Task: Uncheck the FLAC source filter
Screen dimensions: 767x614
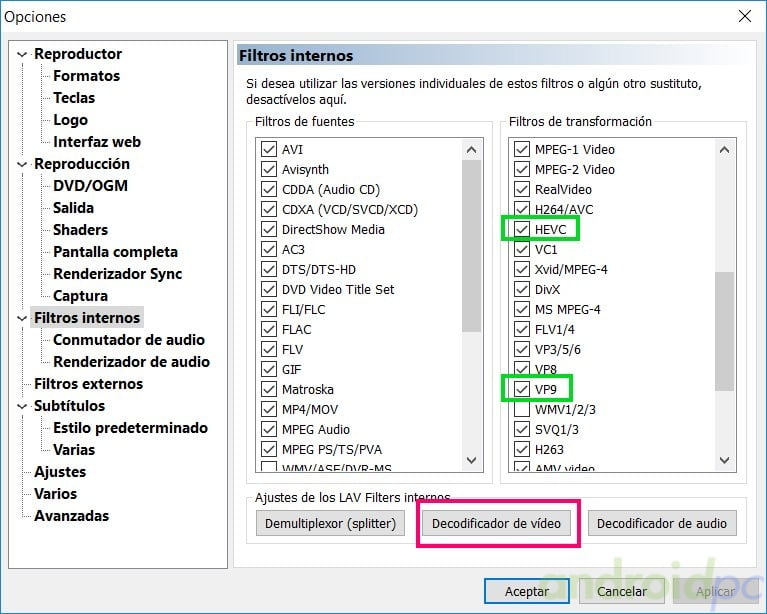Action: point(269,329)
